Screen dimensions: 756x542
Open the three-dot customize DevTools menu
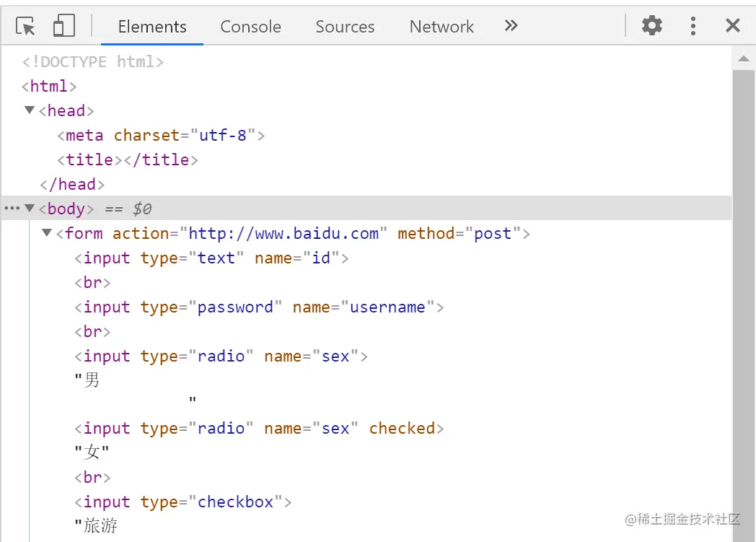[693, 27]
